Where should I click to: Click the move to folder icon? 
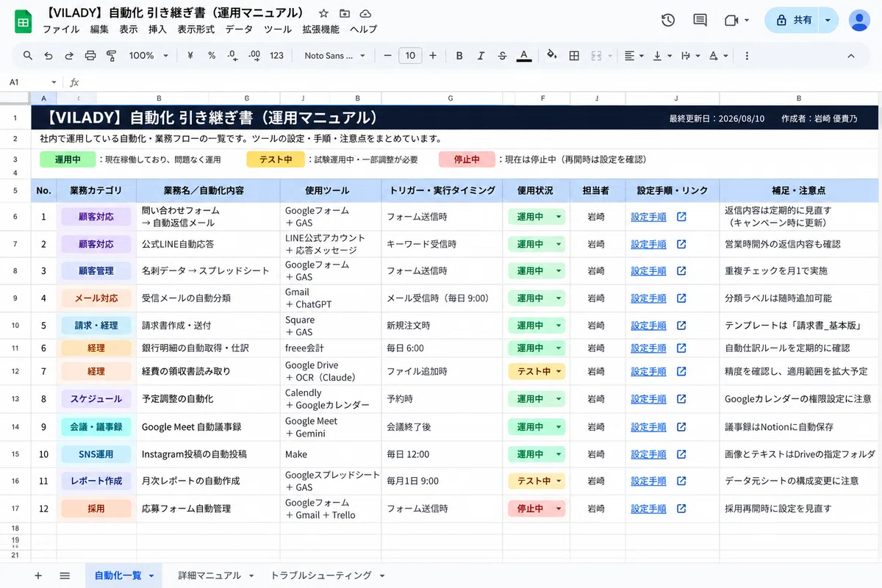click(x=345, y=13)
